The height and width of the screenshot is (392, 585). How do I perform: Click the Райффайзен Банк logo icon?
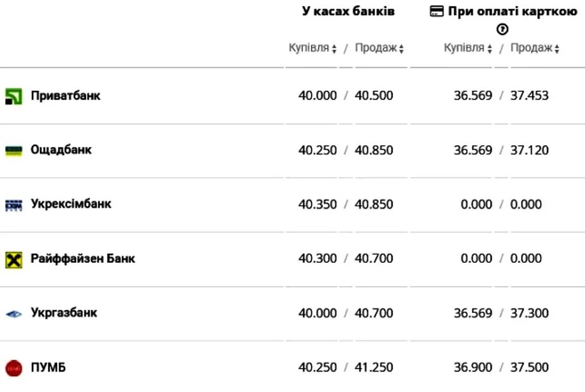[14, 259]
